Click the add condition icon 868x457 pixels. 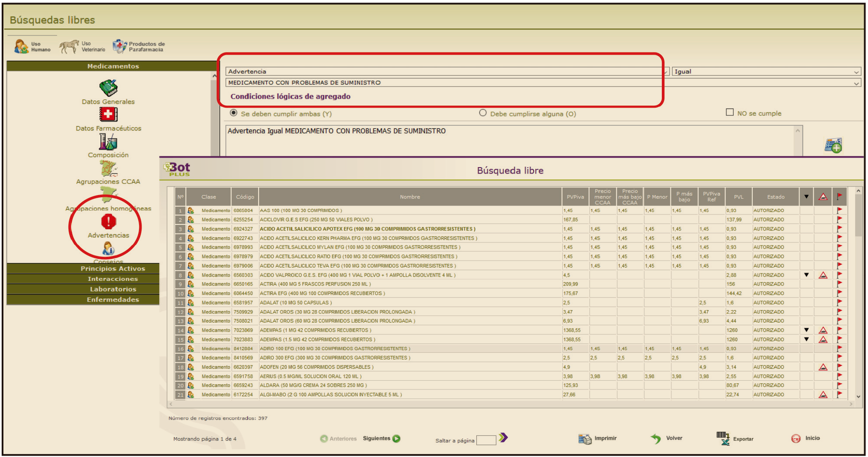(833, 146)
